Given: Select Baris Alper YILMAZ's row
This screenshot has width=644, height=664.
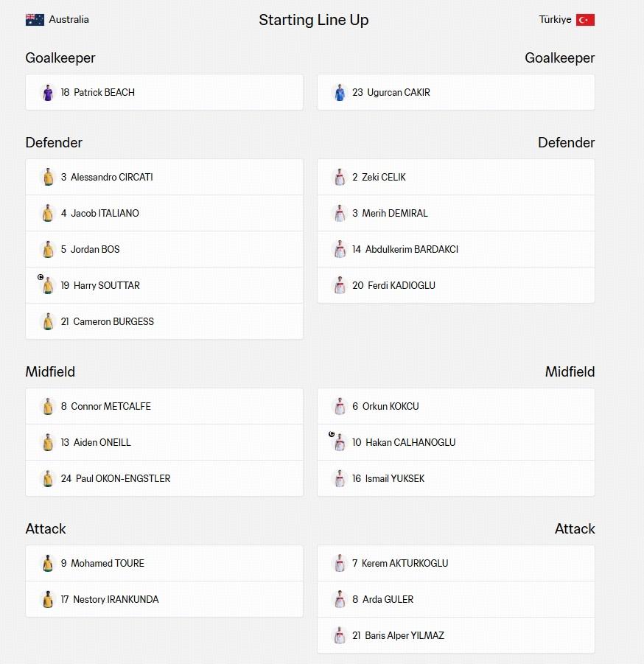Looking at the screenshot, I should pos(456,635).
